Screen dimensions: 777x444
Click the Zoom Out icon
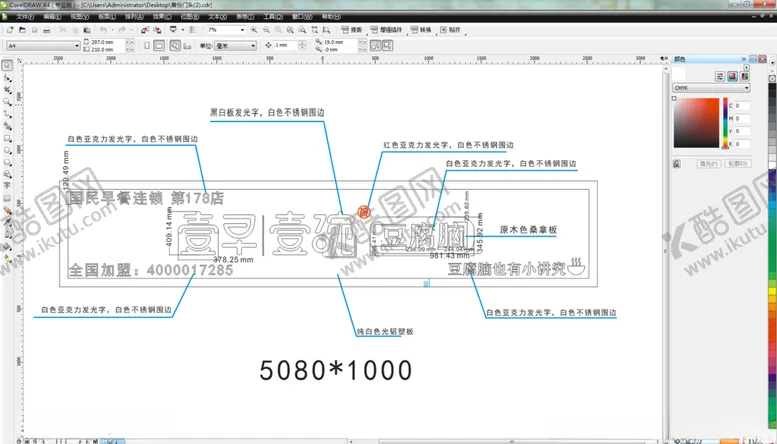tap(267, 30)
